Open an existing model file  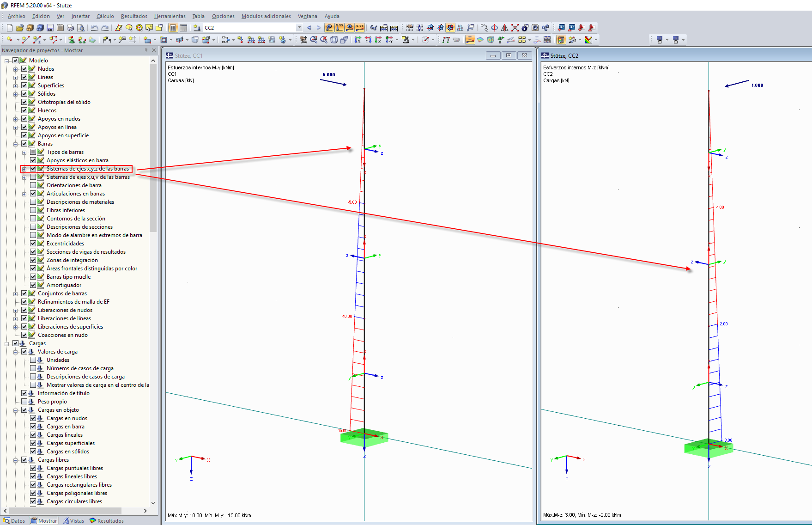pyautogui.click(x=19, y=28)
